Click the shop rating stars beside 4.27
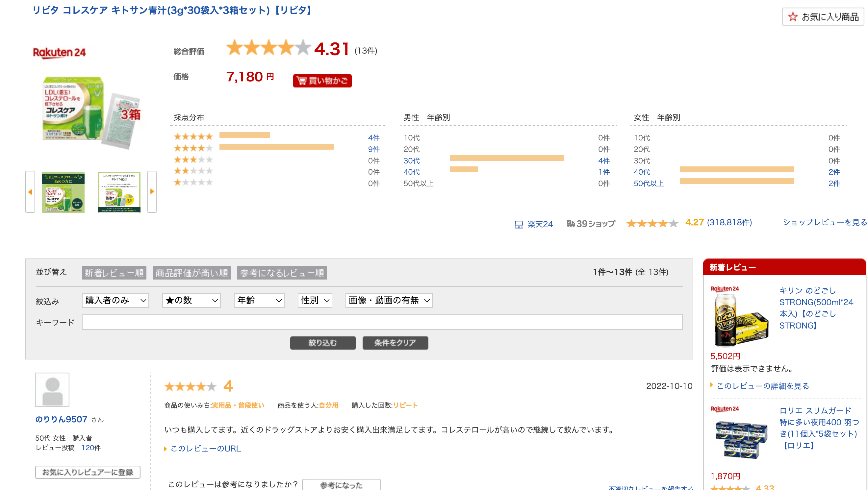Screen dimensions: 868x490 tap(652, 223)
